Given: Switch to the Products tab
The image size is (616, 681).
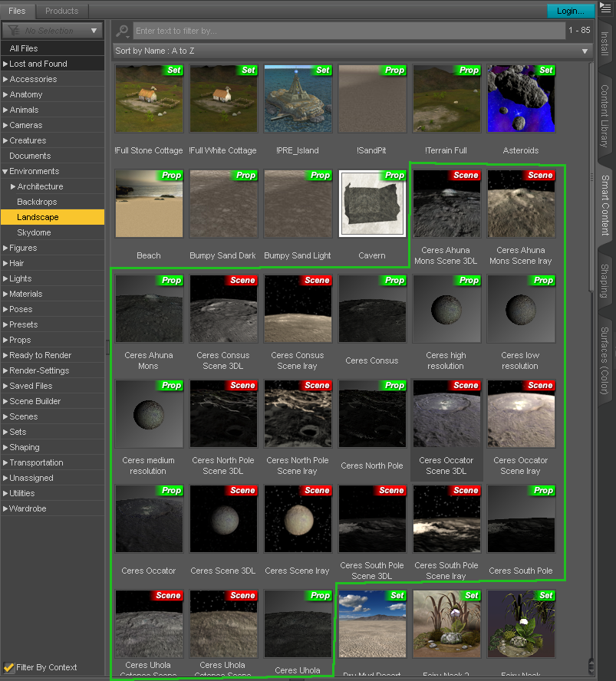Looking at the screenshot, I should (61, 11).
